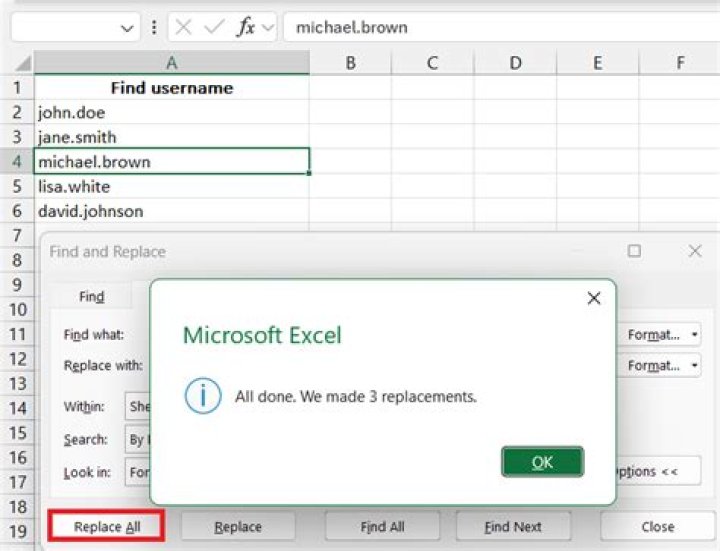Click the Find All button
720x551 pixels.
(382, 526)
